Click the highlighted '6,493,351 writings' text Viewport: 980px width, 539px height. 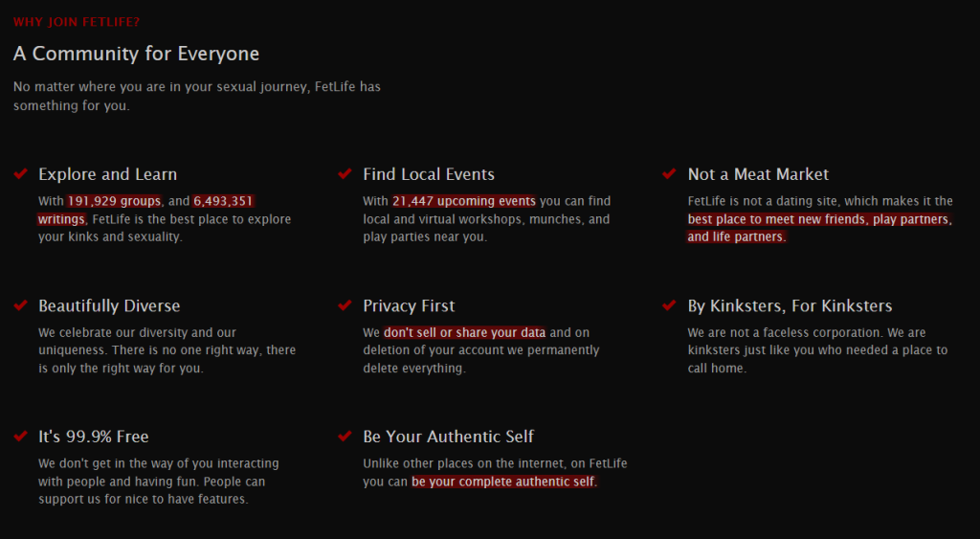(224, 201)
